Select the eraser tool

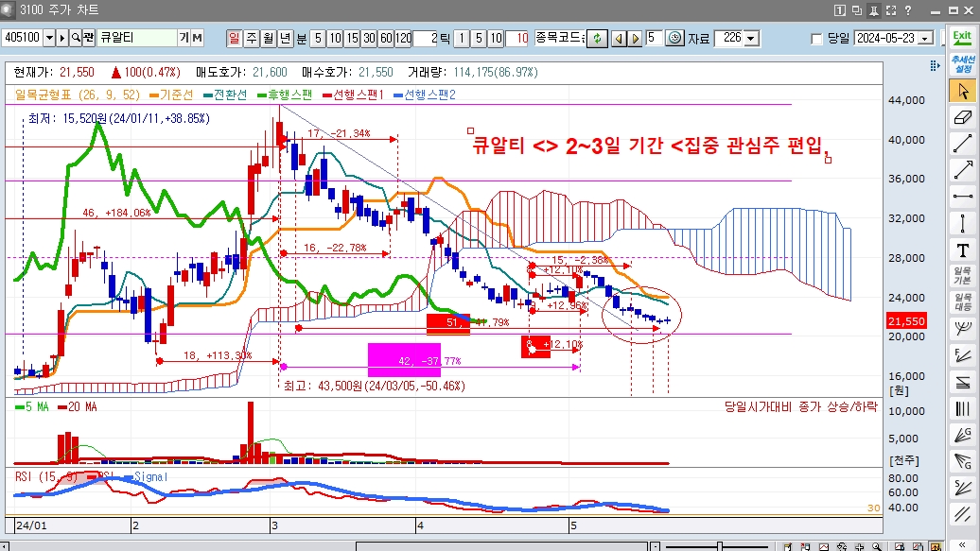point(963,117)
